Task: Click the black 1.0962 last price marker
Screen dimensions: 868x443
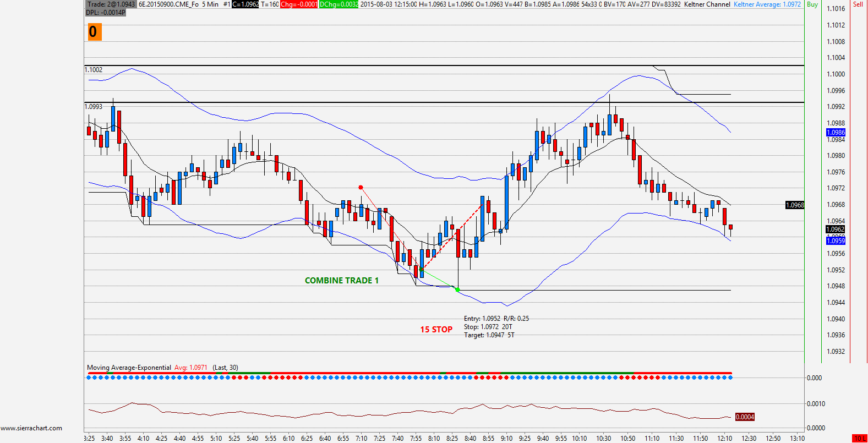Action: (836, 229)
